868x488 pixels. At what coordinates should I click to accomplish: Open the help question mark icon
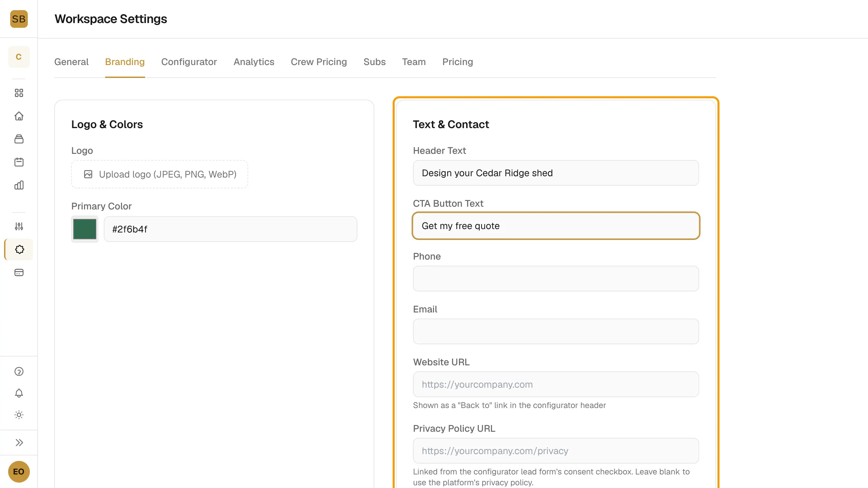(19, 371)
